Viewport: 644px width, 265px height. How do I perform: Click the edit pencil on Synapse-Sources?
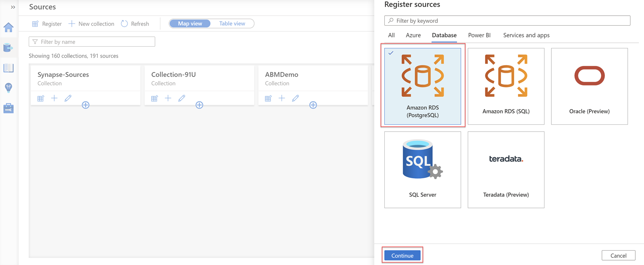(68, 98)
